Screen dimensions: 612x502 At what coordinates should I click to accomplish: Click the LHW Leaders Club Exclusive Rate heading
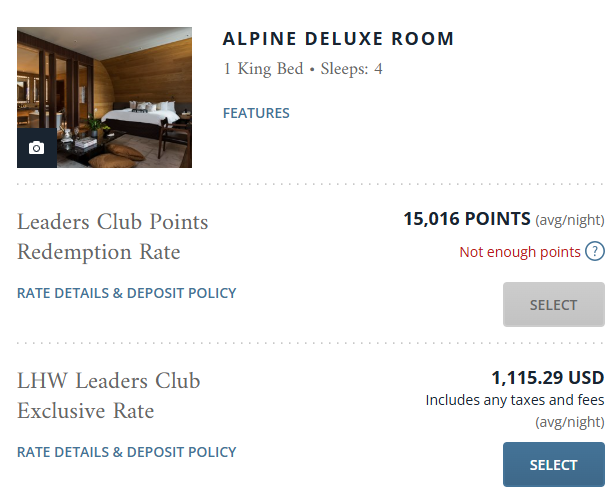pos(109,395)
